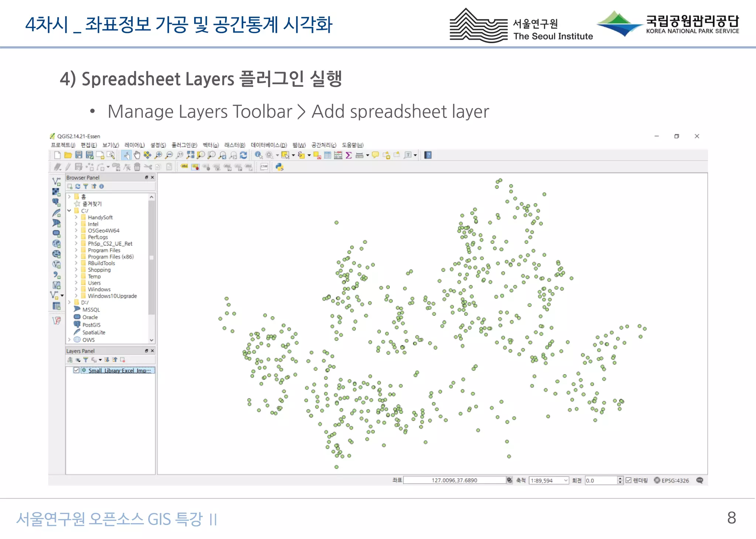The width and height of the screenshot is (756, 539).
Task: Open the new layer dropdown arrow on side toolbar
Action: click(62, 295)
